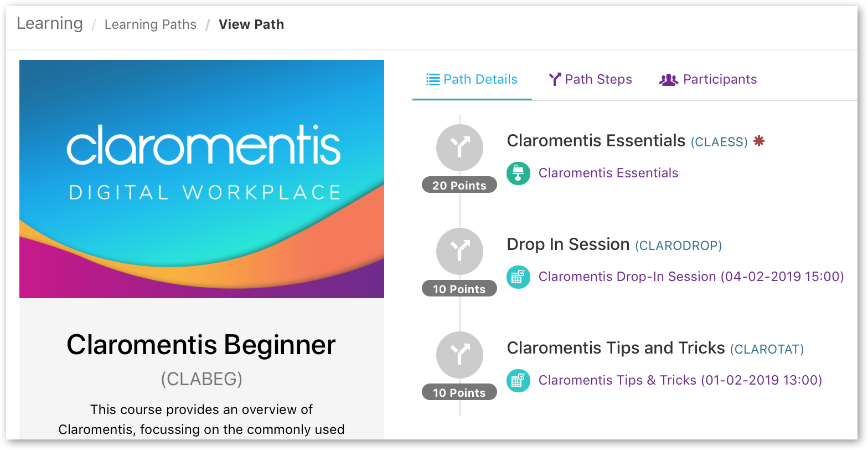
Task: Switch to the Path Steps tab
Action: [590, 79]
